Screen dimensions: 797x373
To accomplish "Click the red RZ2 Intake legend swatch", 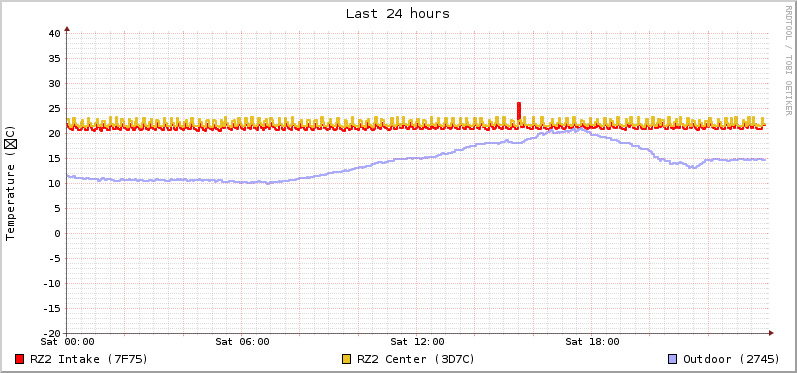I will tap(20, 359).
